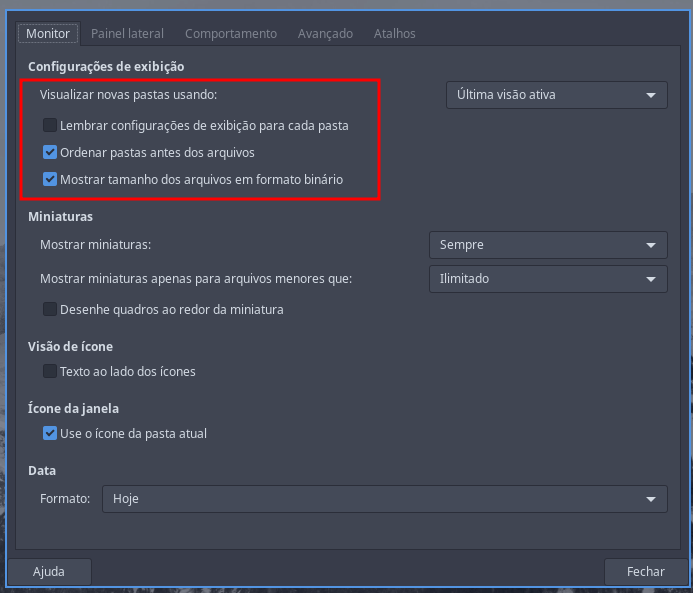This screenshot has height=593, width=693.
Task: Switch to the Painel lateral tab
Action: [127, 33]
